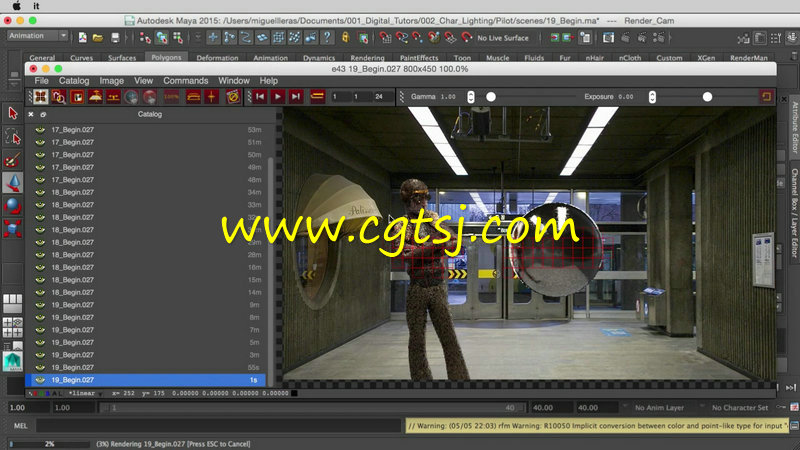Click the padlock icon in status line
This screenshot has width=800, height=450.
tap(345, 37)
